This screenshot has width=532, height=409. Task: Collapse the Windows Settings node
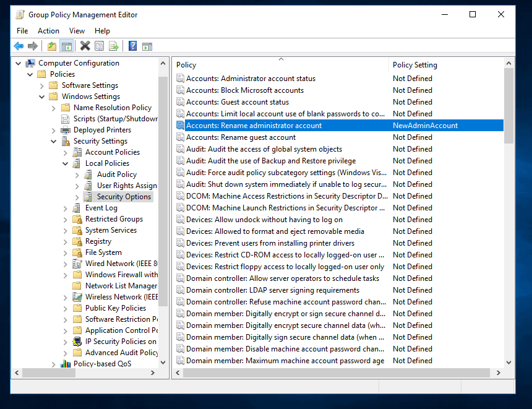[41, 97]
